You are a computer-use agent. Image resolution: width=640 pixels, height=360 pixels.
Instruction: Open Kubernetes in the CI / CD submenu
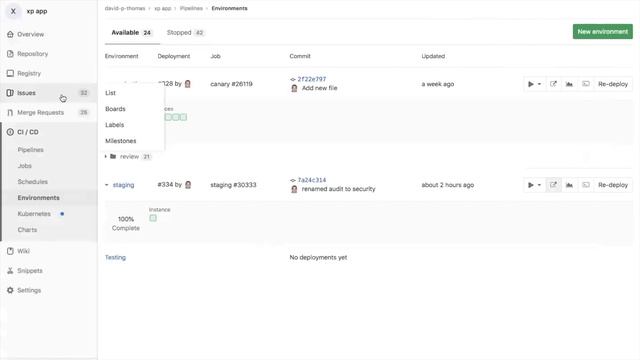(x=34, y=213)
